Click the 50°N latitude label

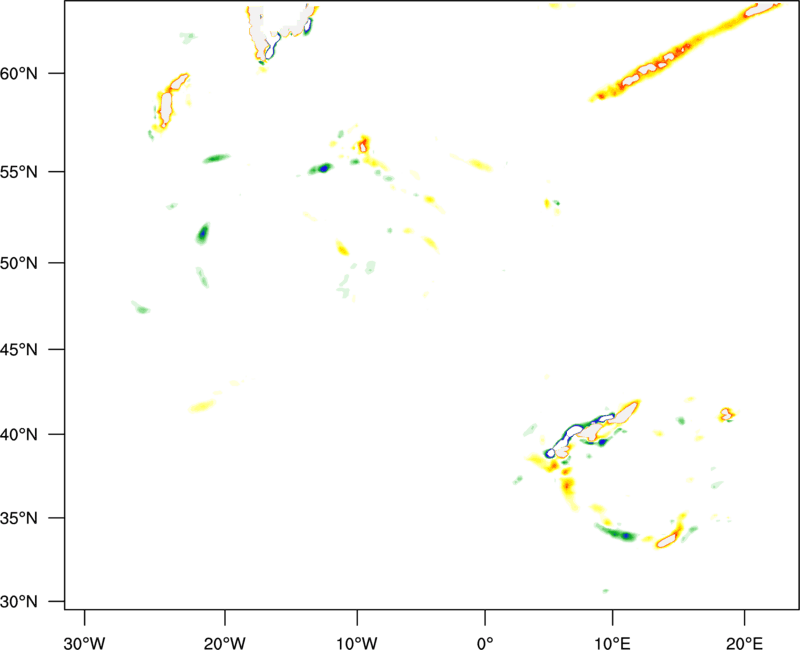click(x=19, y=263)
